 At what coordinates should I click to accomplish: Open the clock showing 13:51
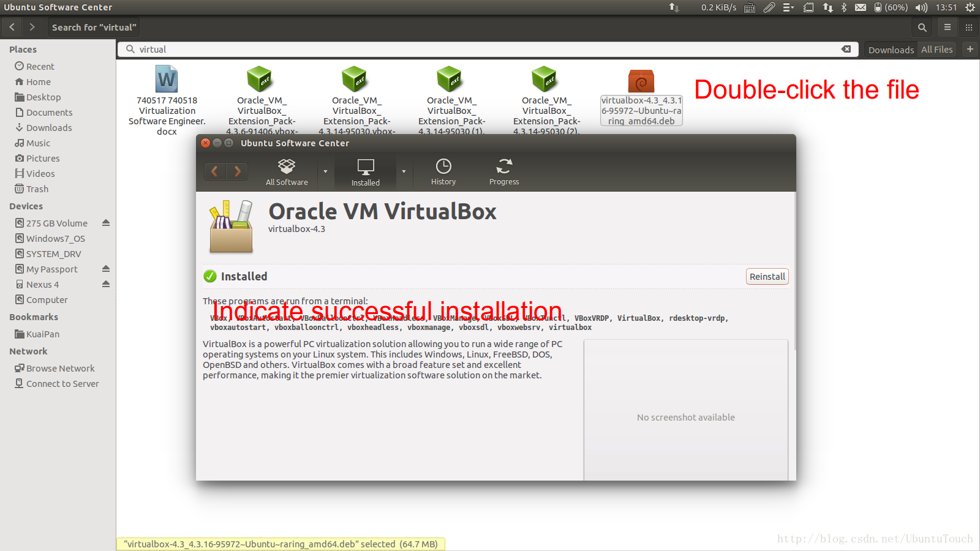pos(946,7)
